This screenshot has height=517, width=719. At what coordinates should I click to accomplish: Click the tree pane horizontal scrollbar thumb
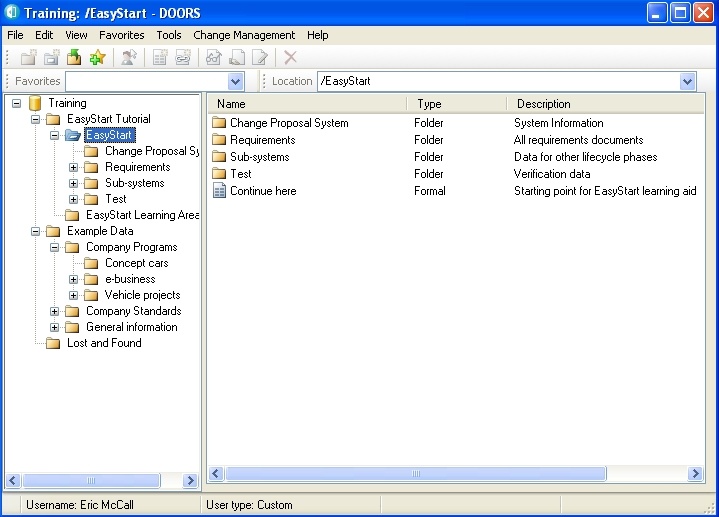click(x=91, y=480)
